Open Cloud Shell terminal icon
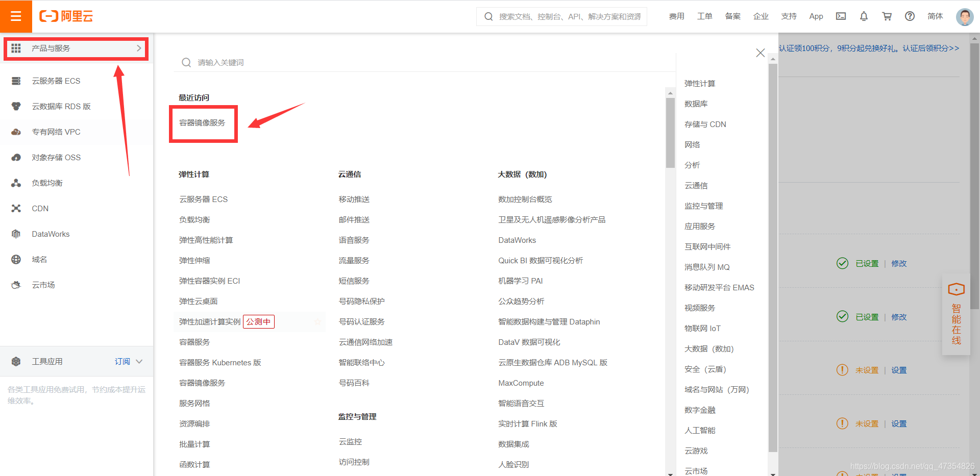Image resolution: width=980 pixels, height=476 pixels. [841, 16]
